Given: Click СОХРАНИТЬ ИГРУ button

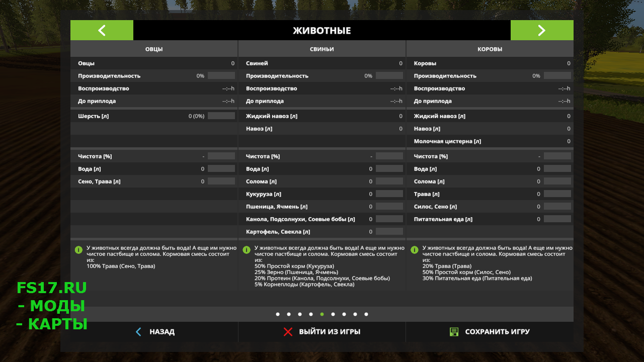Looking at the screenshot, I should (490, 332).
